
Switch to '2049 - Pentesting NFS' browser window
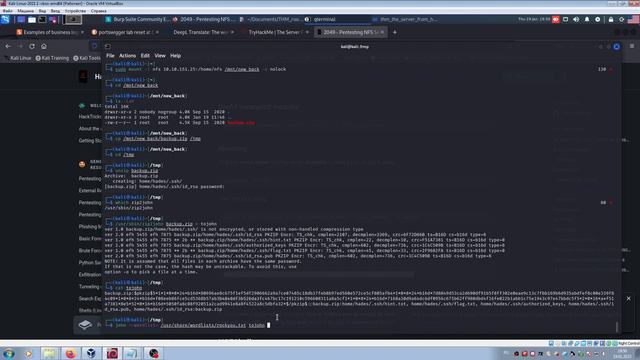[204, 19]
